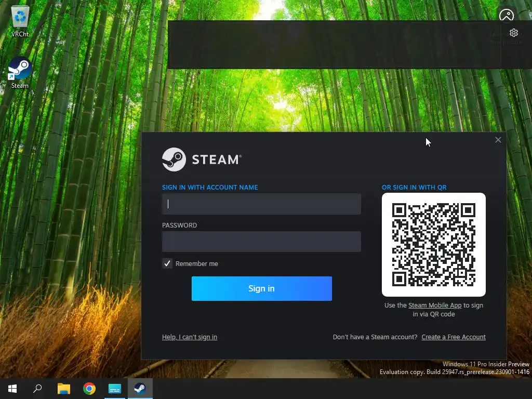
Task: Click the OR SIGN IN WITH QR heading
Action: click(x=414, y=187)
